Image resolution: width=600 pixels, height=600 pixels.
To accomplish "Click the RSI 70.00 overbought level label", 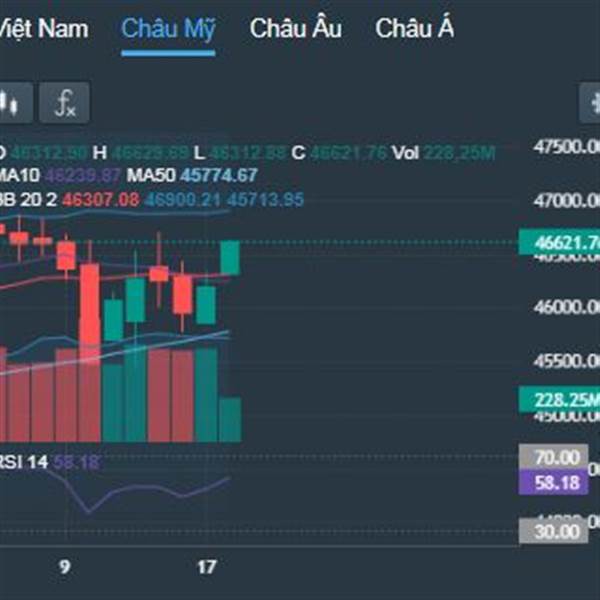I will pos(554,457).
